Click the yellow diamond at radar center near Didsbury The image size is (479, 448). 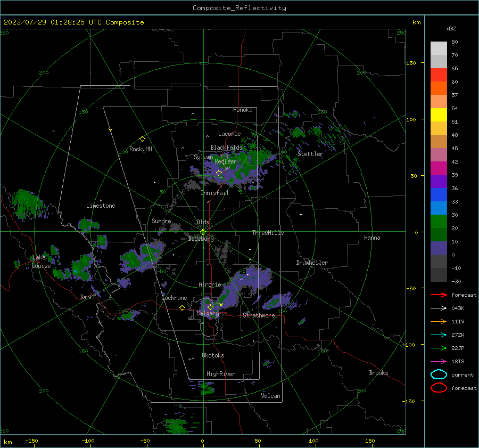tap(203, 232)
